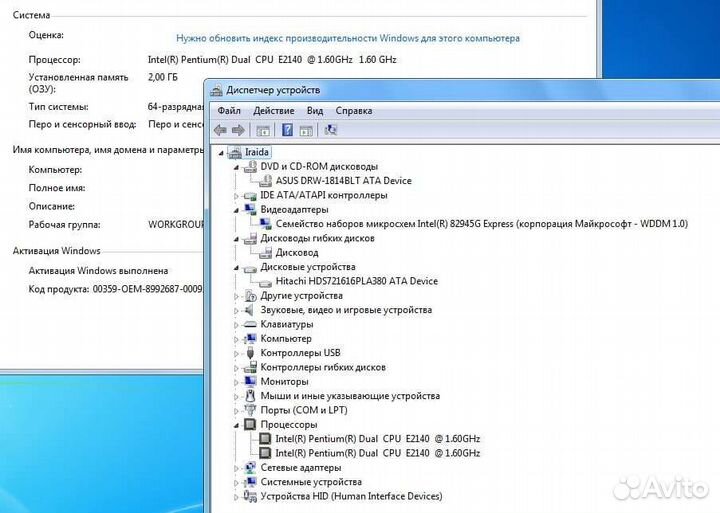Screen dimensions: 720x513
Task: Collapse DVD и CD-ROM дисководы branch
Action: tap(236, 168)
